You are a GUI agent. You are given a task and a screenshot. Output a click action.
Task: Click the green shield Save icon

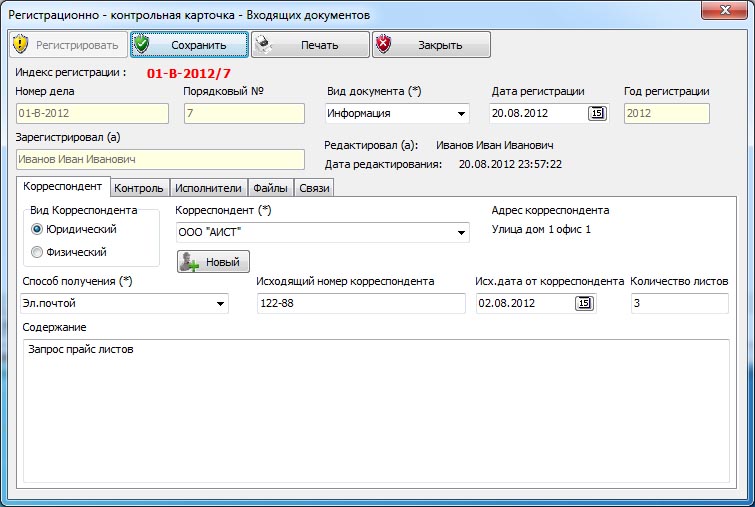click(144, 45)
